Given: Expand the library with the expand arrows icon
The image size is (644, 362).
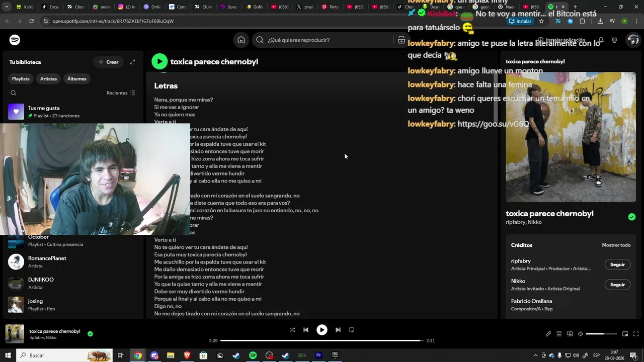Looking at the screenshot, I should pos(132,62).
